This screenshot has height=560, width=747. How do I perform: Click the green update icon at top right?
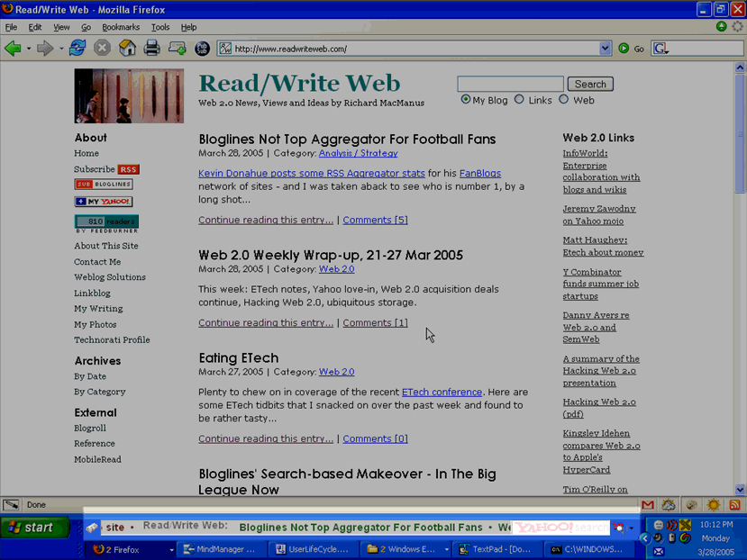click(x=721, y=27)
